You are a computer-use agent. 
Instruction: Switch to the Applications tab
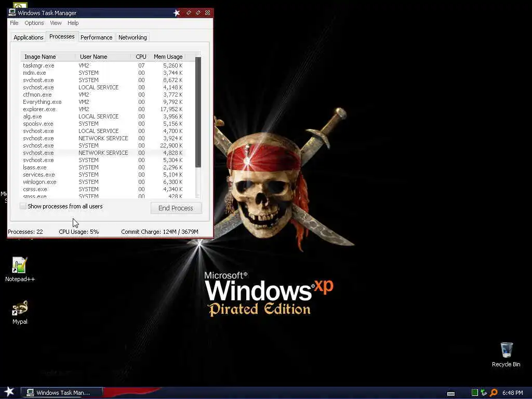coord(29,37)
